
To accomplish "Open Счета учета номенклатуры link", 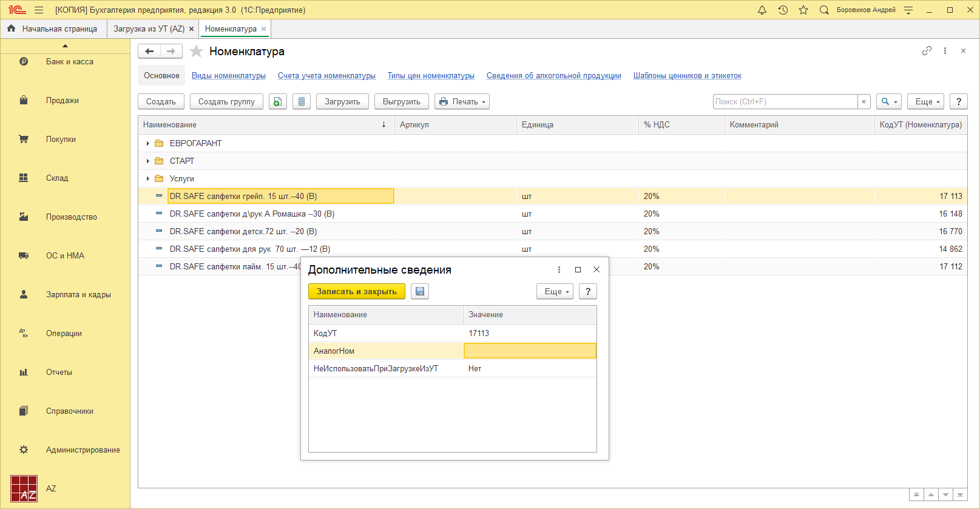I will pos(326,76).
